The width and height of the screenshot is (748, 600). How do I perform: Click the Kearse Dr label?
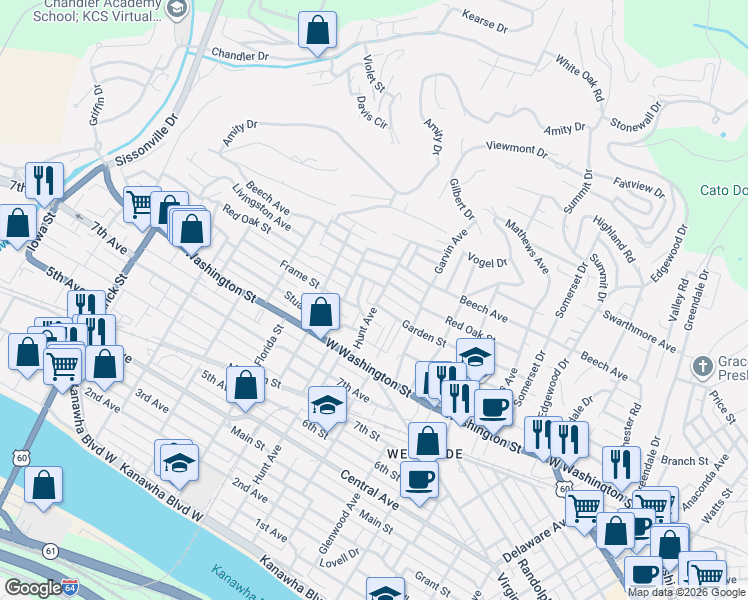(485, 22)
